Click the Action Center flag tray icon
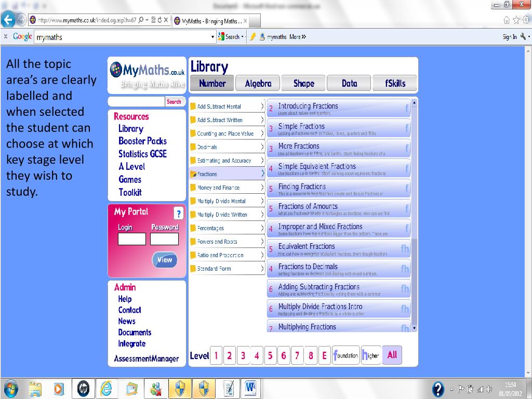Image resolution: width=532 pixels, height=399 pixels. 461,389
